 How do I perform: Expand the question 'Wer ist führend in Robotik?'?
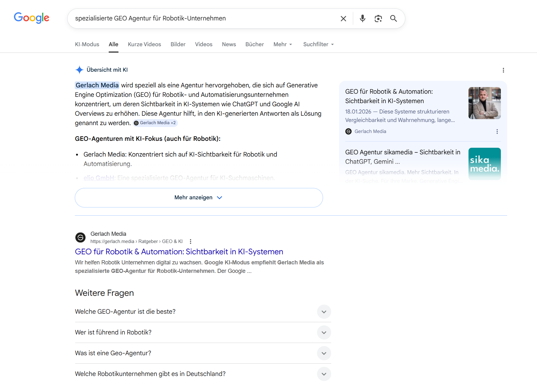[324, 332]
